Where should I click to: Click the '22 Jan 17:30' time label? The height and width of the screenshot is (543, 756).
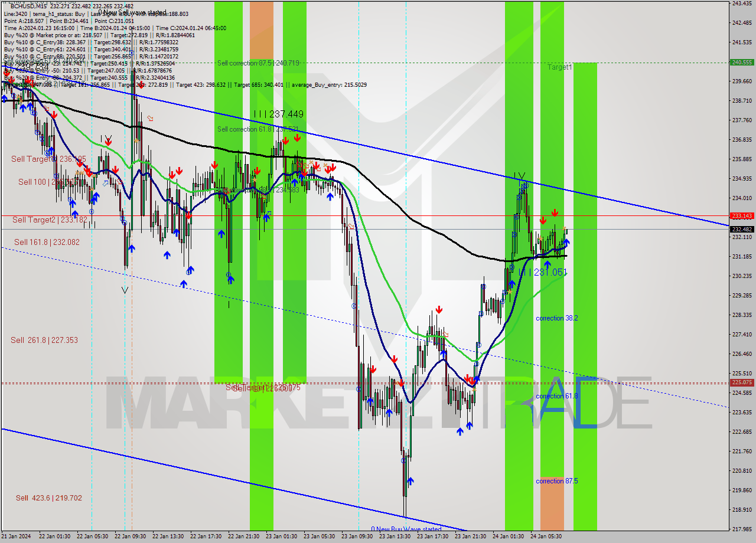(206, 537)
